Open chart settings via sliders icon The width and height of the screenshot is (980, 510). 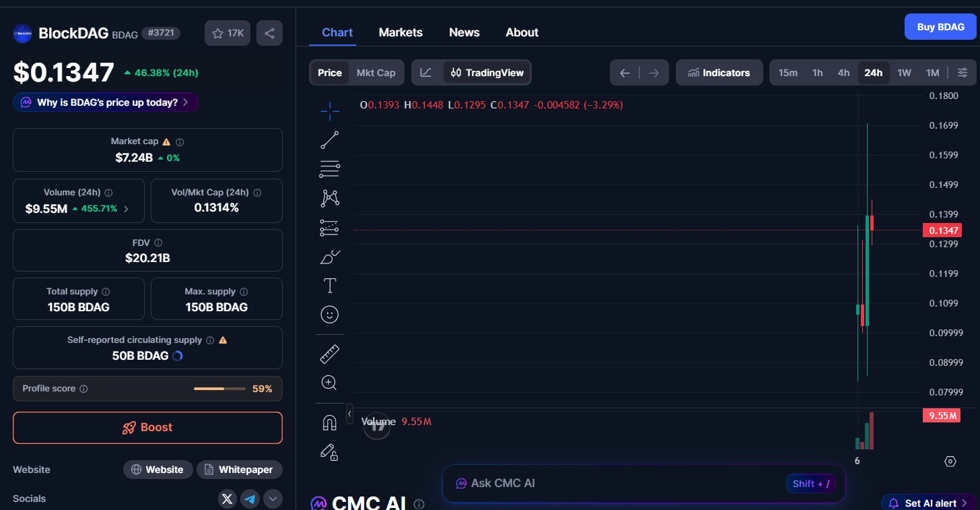963,72
